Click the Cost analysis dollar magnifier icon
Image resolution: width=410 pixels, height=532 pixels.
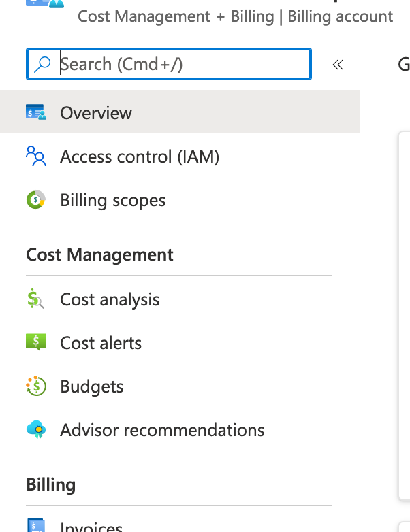click(x=35, y=299)
